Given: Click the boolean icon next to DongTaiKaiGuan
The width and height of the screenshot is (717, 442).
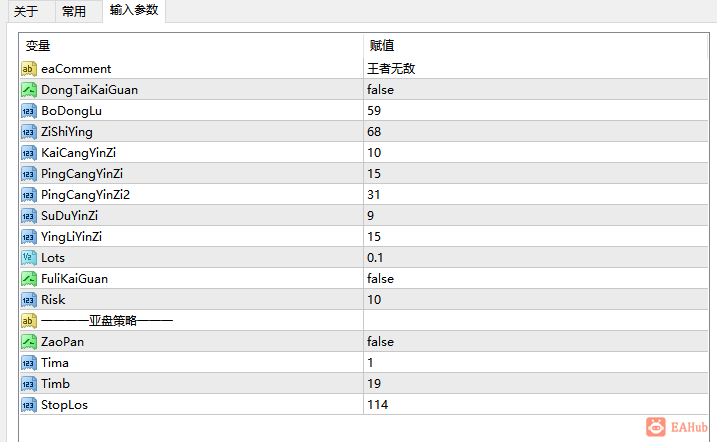Looking at the screenshot, I should click(28, 90).
